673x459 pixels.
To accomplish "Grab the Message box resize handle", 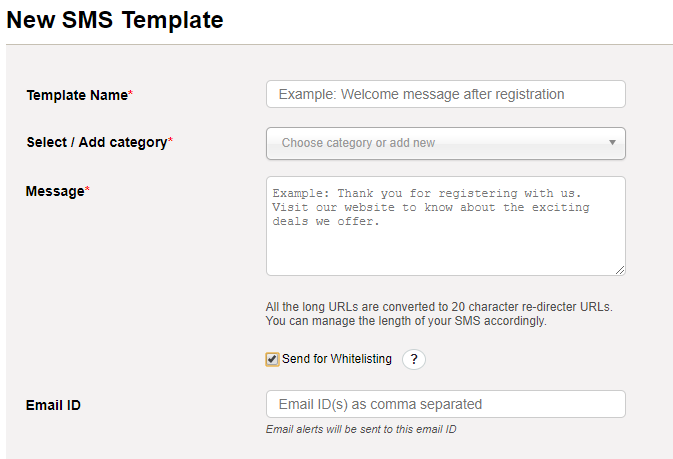I will (620, 270).
